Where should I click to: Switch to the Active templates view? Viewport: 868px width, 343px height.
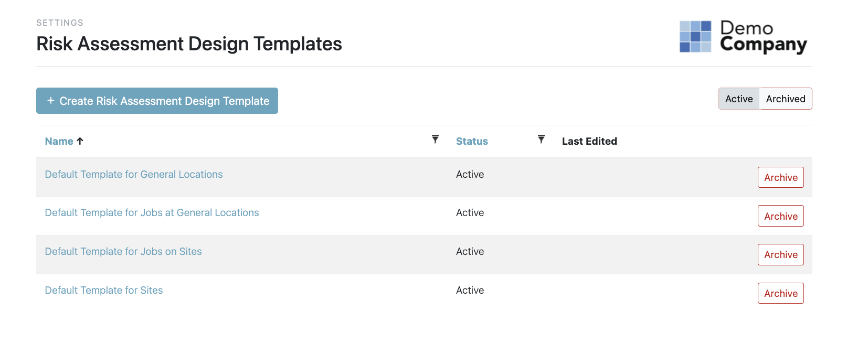739,99
